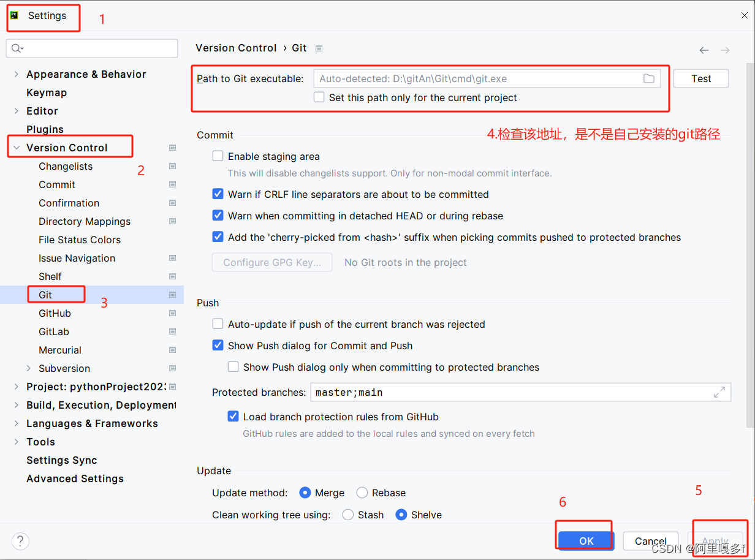Viewport: 755px width, 560px height.
Task: Close the Settings dialog window
Action: (744, 15)
